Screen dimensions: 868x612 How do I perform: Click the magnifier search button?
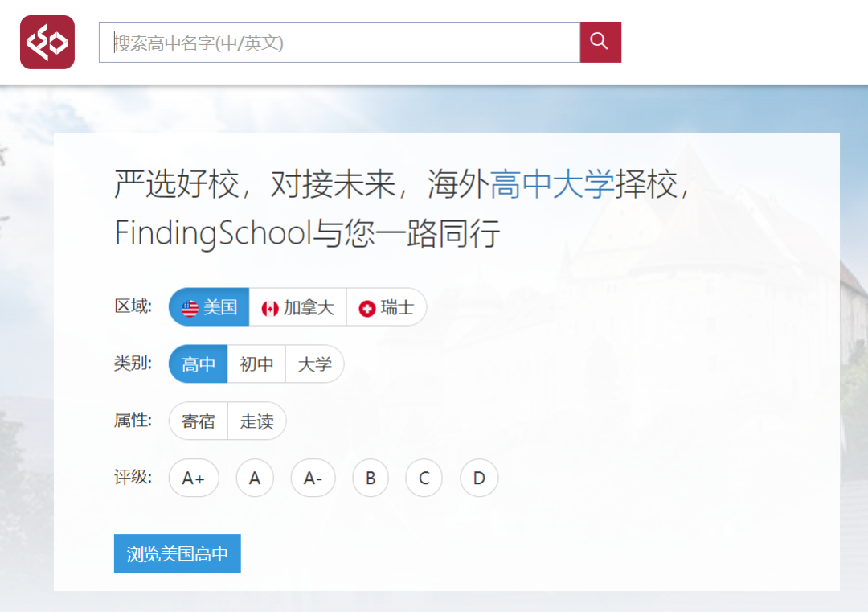[600, 42]
